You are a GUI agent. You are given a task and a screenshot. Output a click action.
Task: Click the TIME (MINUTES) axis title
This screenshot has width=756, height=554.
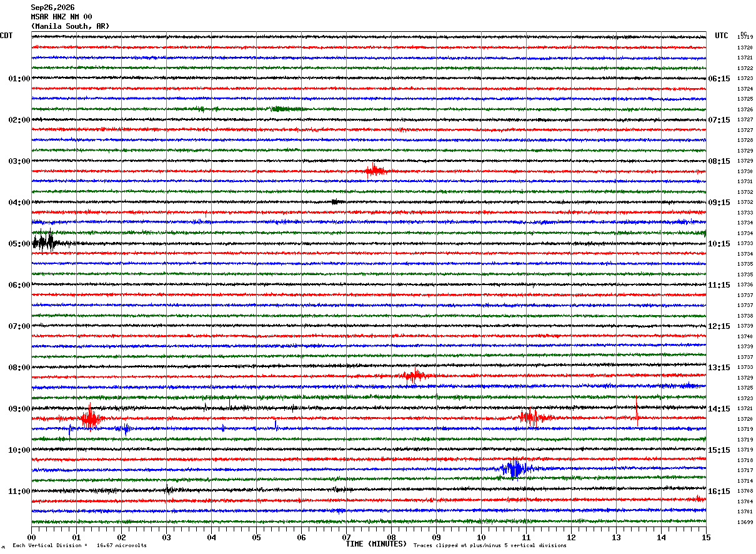pos(376,544)
